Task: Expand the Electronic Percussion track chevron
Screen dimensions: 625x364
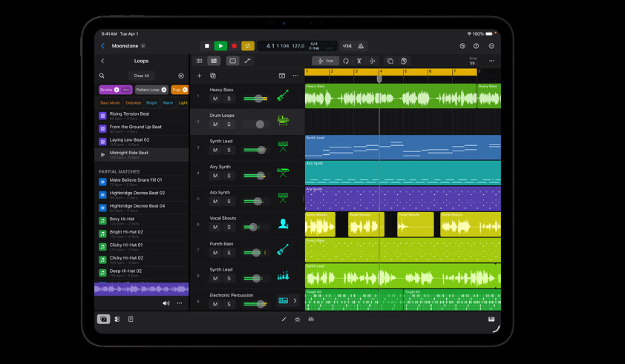Action: [295, 300]
